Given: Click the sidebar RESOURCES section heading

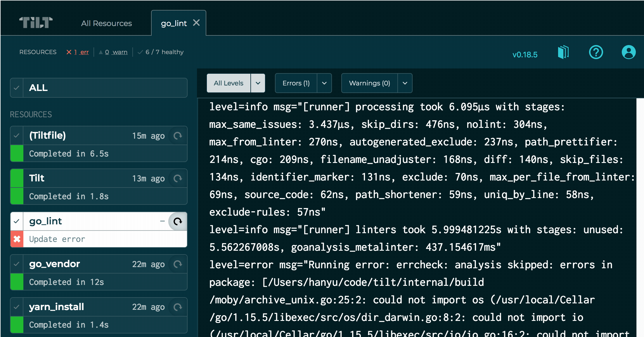Looking at the screenshot, I should (x=31, y=114).
